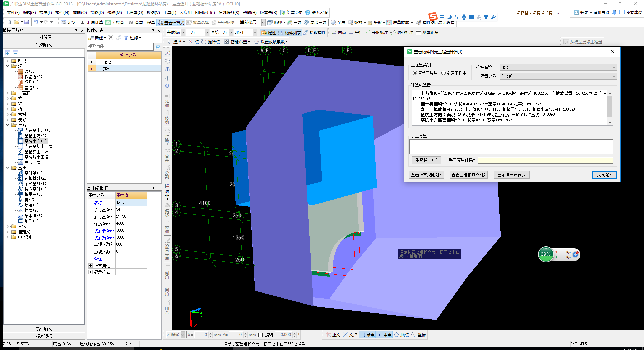The height and width of the screenshot is (350, 644).
Task: Click the 测量距离 measure distance tool
Action: click(427, 32)
